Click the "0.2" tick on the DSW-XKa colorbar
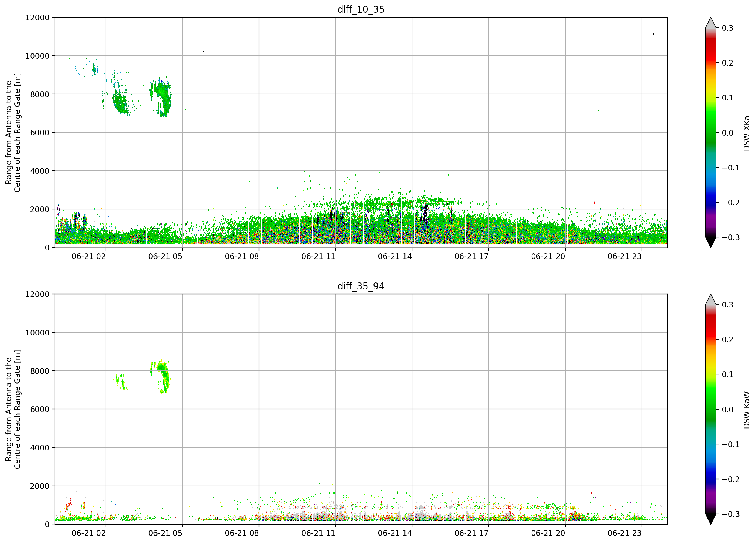The height and width of the screenshot is (543, 756). coord(727,63)
